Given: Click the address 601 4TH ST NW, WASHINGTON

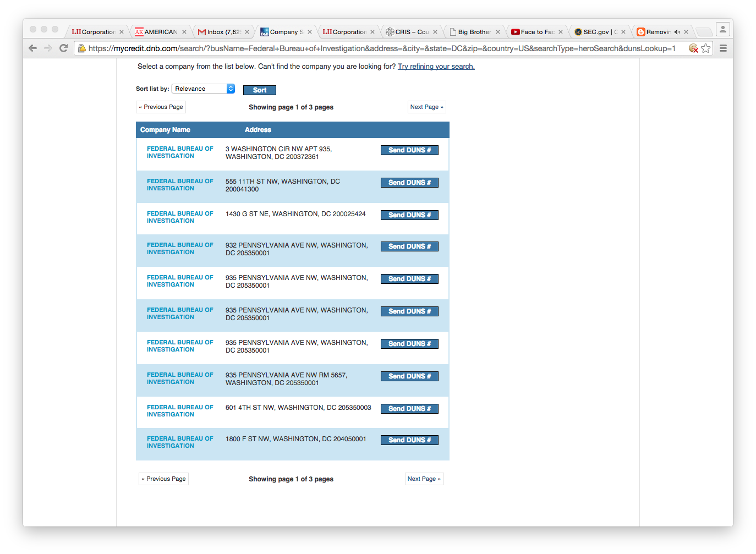Looking at the screenshot, I should (x=298, y=408).
